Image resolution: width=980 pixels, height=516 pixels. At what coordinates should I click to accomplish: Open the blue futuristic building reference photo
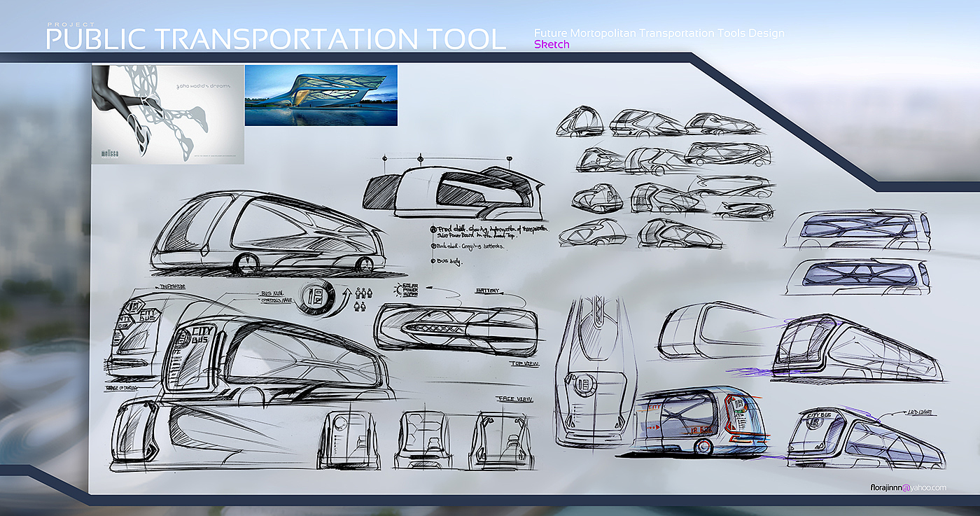pyautogui.click(x=321, y=95)
